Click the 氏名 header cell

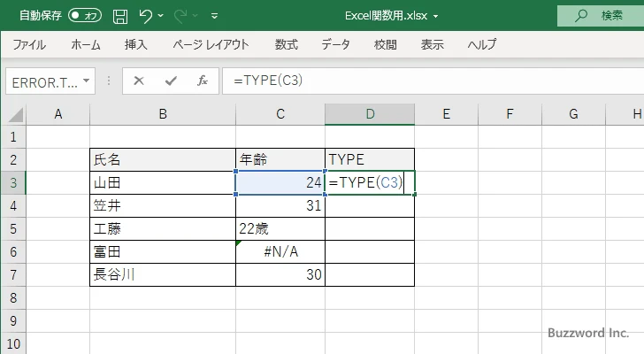163,160
